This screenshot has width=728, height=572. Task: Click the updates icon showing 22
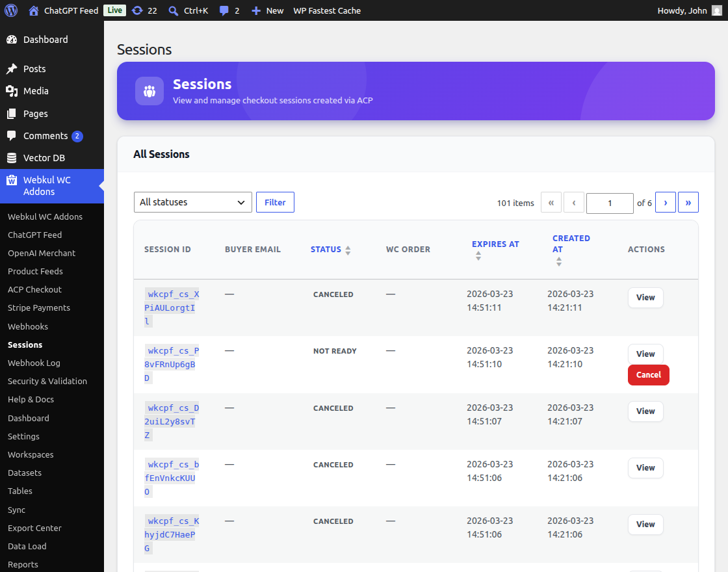(x=136, y=10)
